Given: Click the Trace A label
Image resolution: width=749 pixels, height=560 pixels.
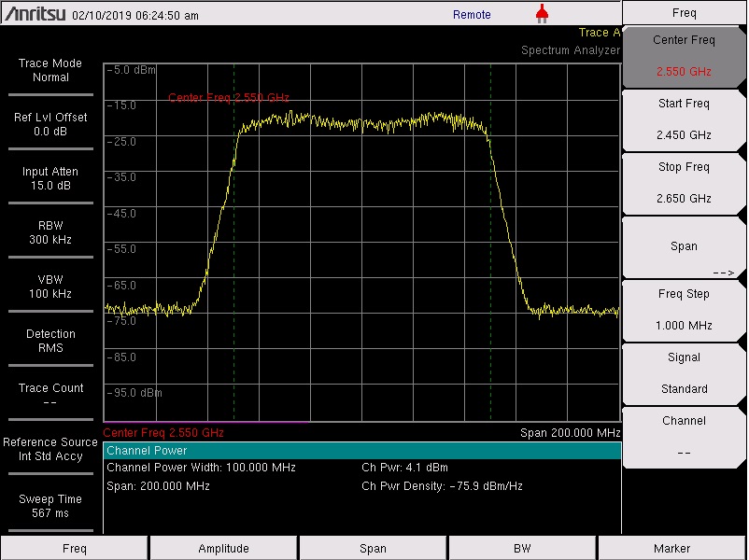Looking at the screenshot, I should tap(599, 33).
